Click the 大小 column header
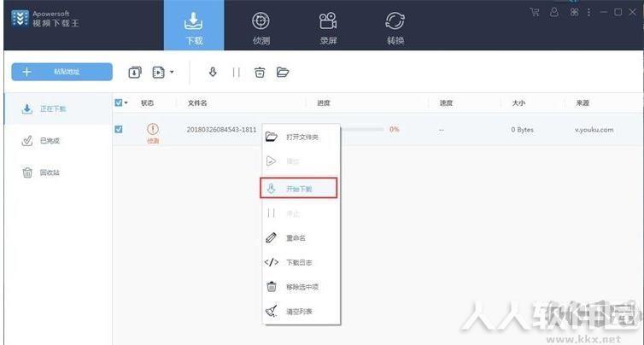 click(518, 103)
